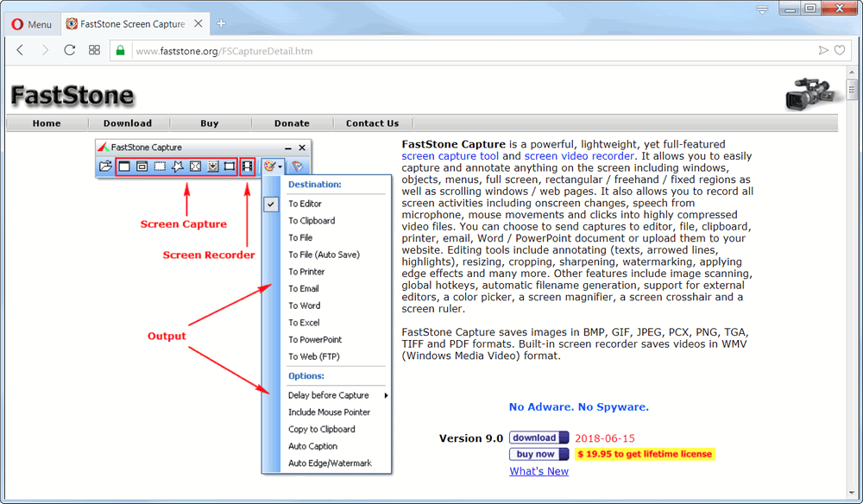Go back with browser back arrow
The height and width of the screenshot is (504, 863).
pyautogui.click(x=21, y=51)
